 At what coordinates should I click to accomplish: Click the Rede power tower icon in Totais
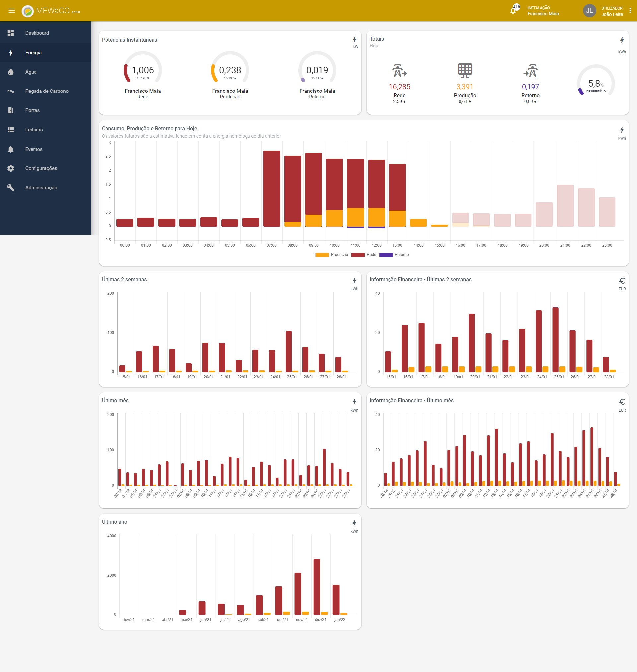tap(399, 71)
